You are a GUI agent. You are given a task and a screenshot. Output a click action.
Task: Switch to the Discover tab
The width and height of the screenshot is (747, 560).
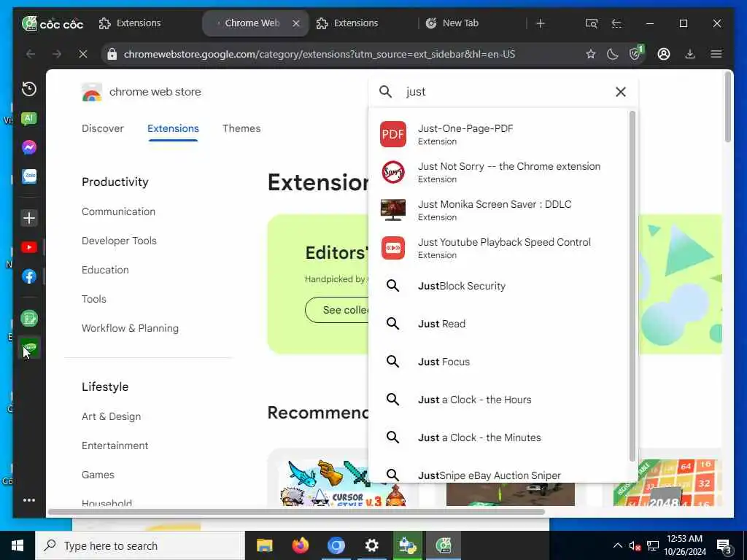click(x=102, y=128)
